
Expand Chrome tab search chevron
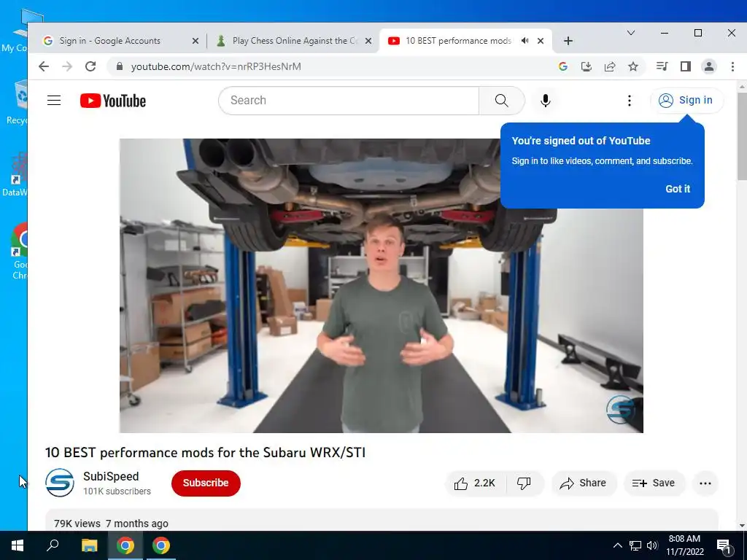631,33
